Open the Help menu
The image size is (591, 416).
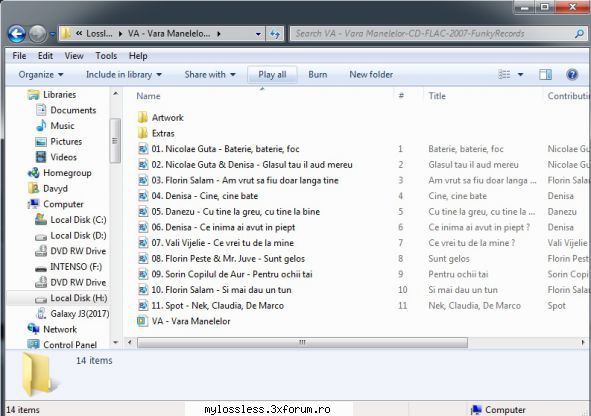click(138, 56)
